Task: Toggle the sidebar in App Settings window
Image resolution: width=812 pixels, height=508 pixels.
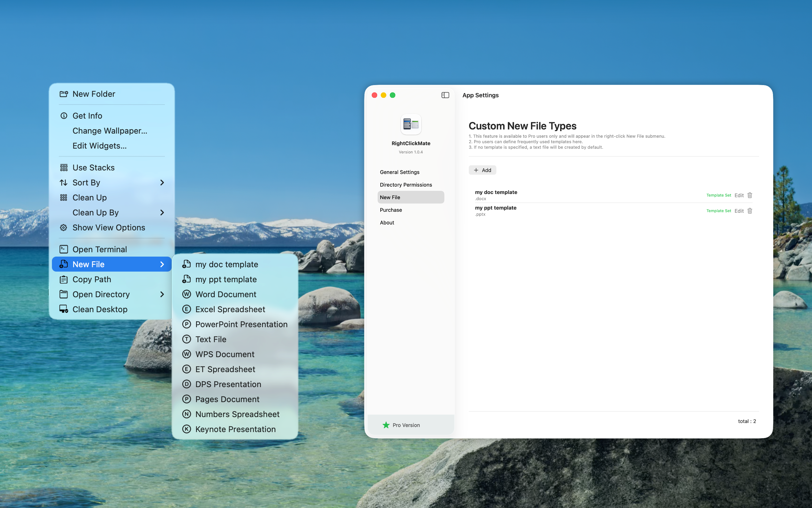Action: click(x=445, y=95)
